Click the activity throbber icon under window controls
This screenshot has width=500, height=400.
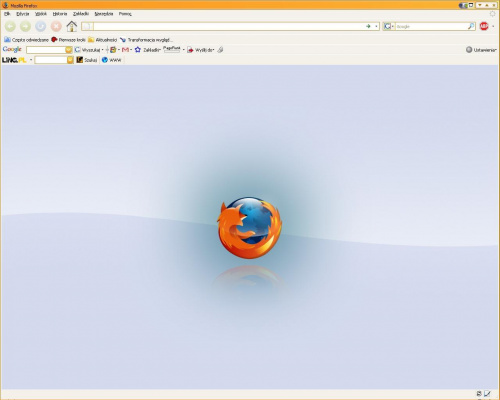point(492,14)
